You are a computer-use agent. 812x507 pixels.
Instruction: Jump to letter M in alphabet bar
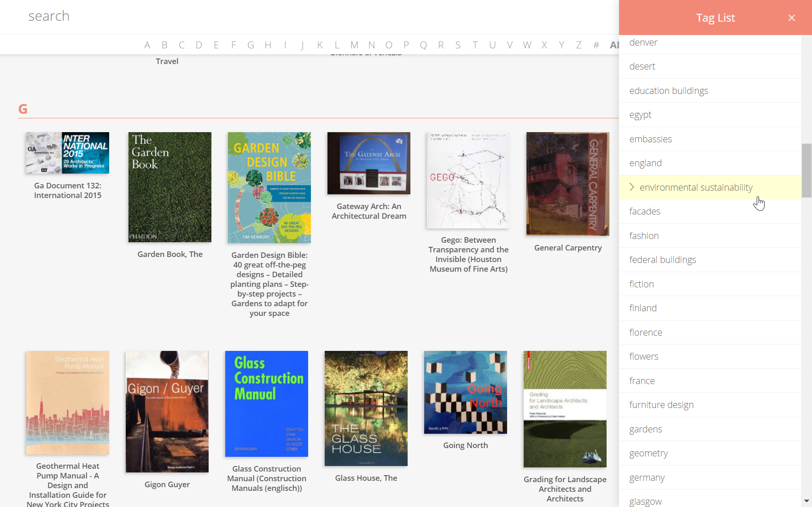click(x=354, y=45)
